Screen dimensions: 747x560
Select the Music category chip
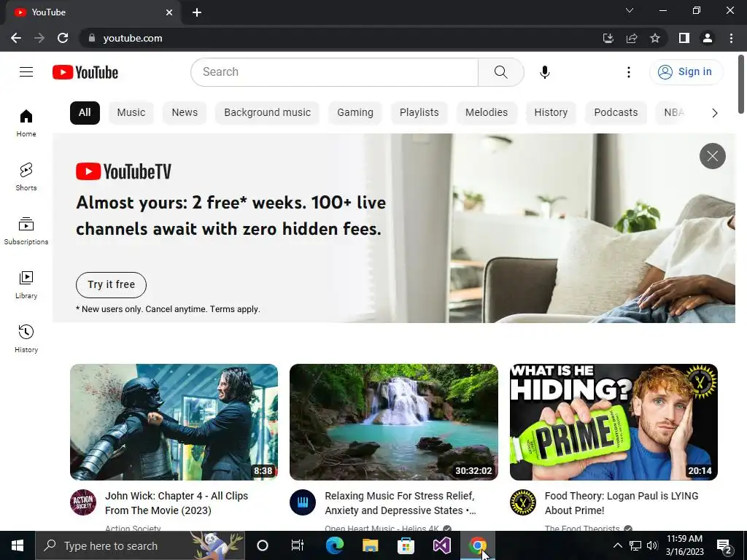131,113
